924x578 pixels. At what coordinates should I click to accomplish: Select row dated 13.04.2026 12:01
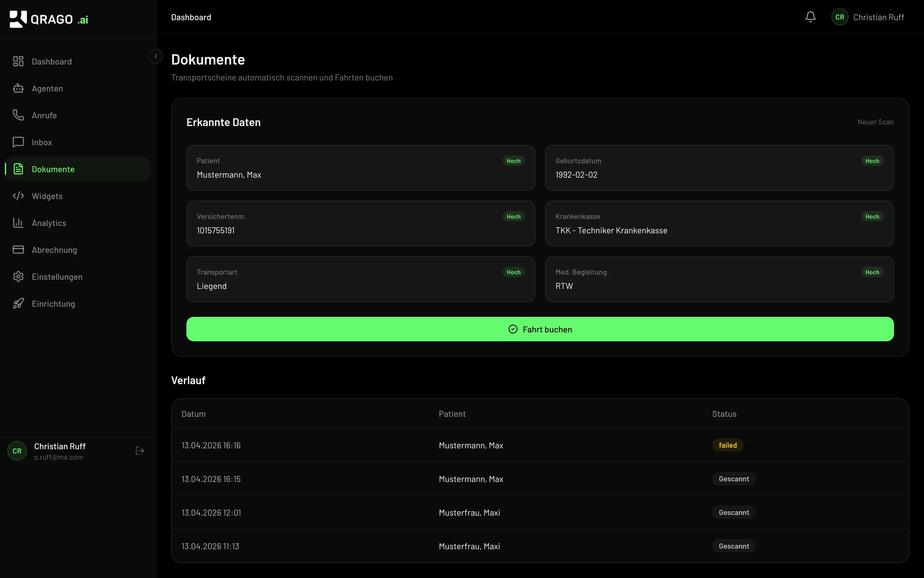click(540, 512)
